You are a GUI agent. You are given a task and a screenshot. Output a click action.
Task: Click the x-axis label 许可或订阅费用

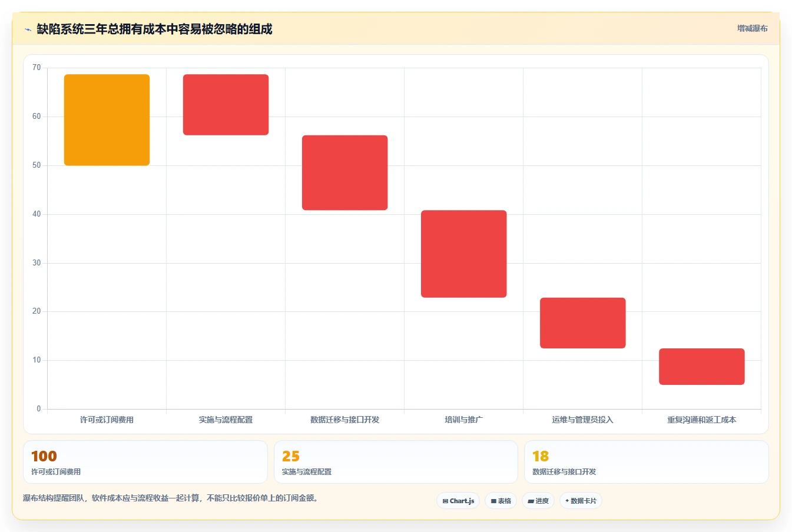click(x=107, y=420)
